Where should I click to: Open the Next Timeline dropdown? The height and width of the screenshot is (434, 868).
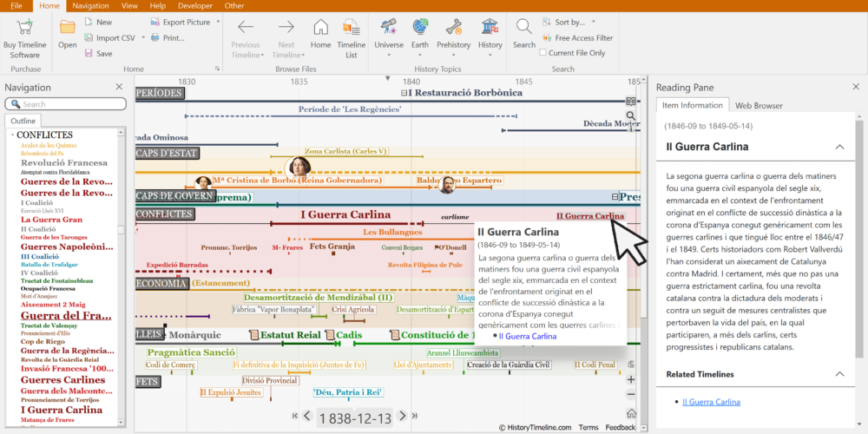click(303, 55)
